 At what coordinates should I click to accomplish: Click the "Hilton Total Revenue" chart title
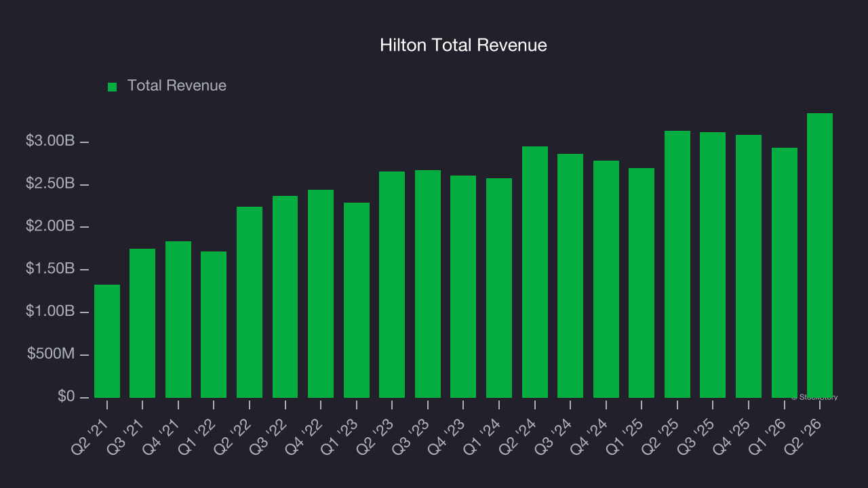(463, 45)
